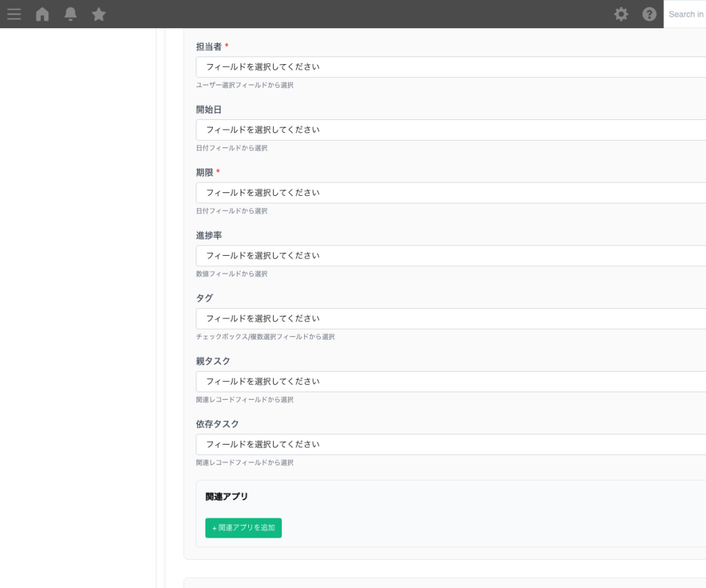Viewport: 706px width, 588px height.
Task: Click the home icon in the top bar
Action: 42,14
